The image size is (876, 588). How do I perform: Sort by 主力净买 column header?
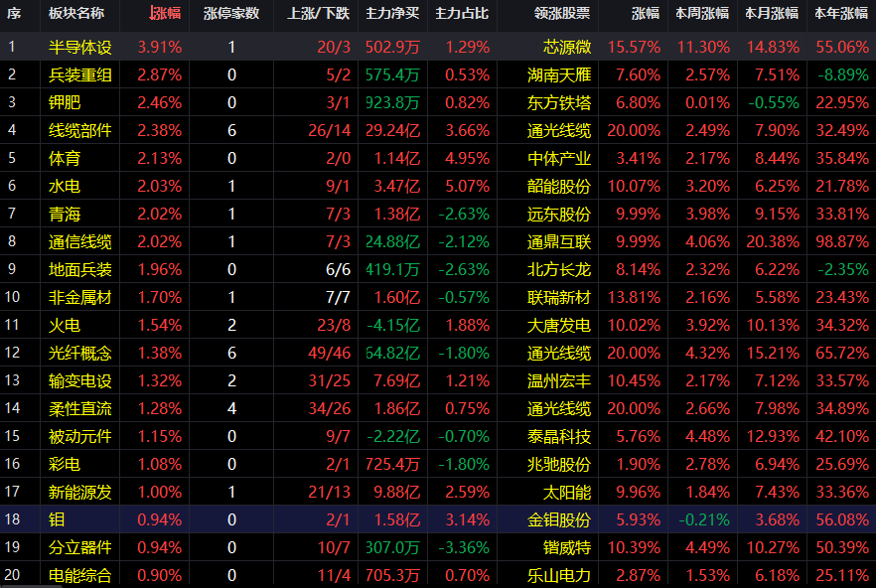[392, 13]
